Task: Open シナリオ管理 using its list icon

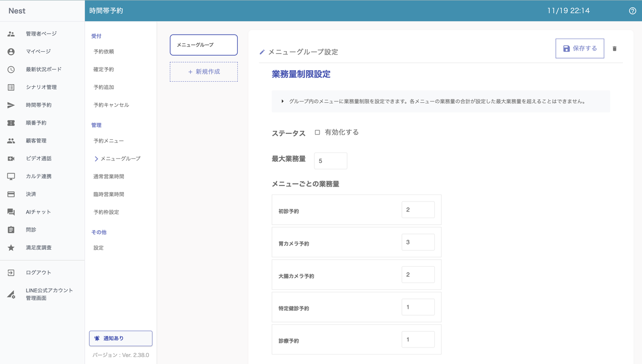Action: (x=11, y=87)
